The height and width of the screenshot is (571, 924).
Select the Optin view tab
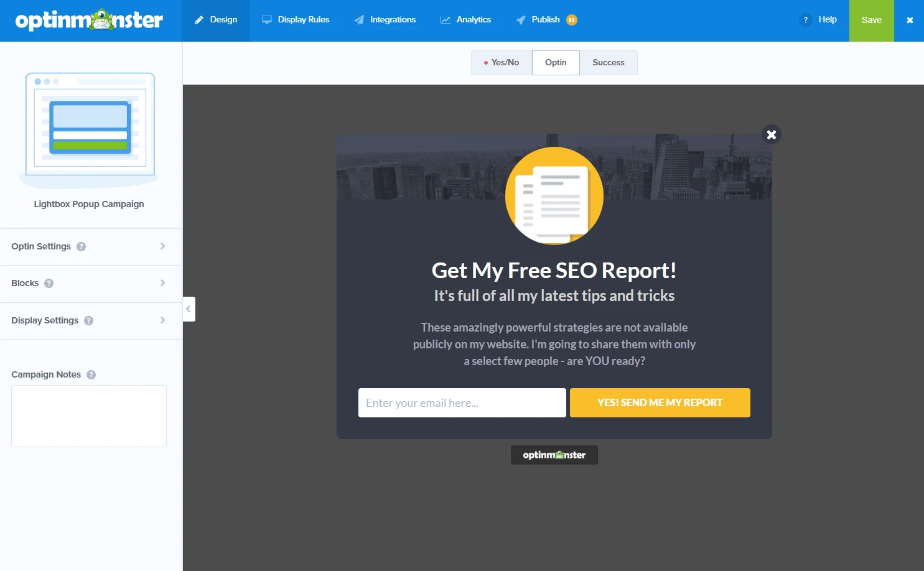pos(556,63)
